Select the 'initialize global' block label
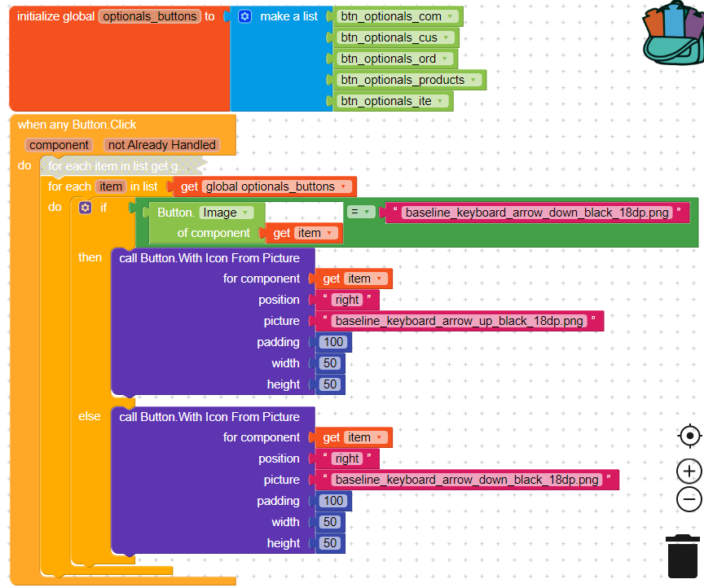704x588 pixels. 55,16
